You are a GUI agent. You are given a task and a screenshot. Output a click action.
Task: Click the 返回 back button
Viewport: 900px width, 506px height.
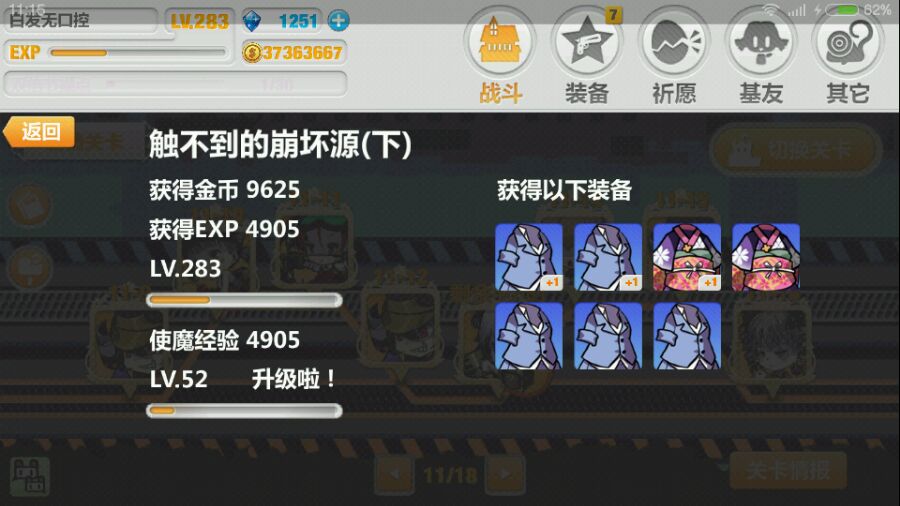pos(39,132)
